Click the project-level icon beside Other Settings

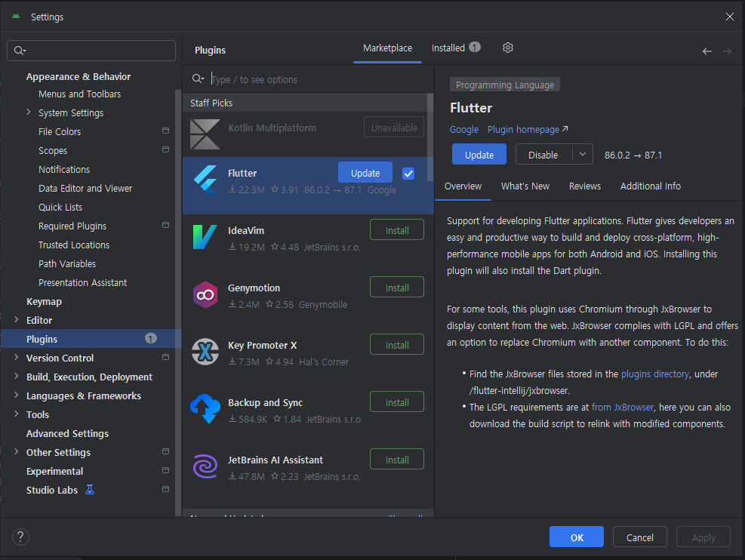click(x=165, y=451)
